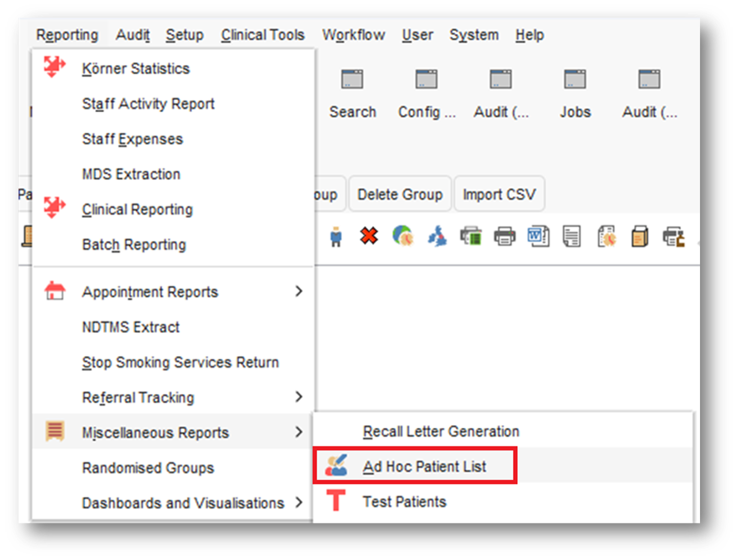Image resolution: width=736 pixels, height=560 pixels.
Task: Click Miscellaneous Reports submenu arrow
Action: coord(299,432)
